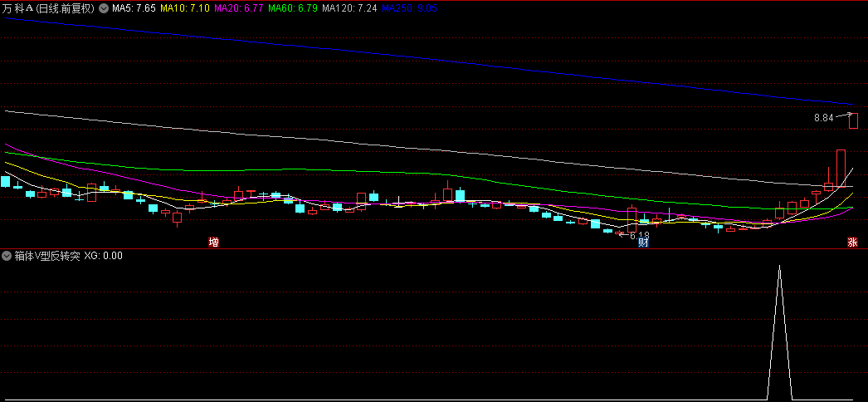Select the MA60: 6.79 label

point(293,8)
